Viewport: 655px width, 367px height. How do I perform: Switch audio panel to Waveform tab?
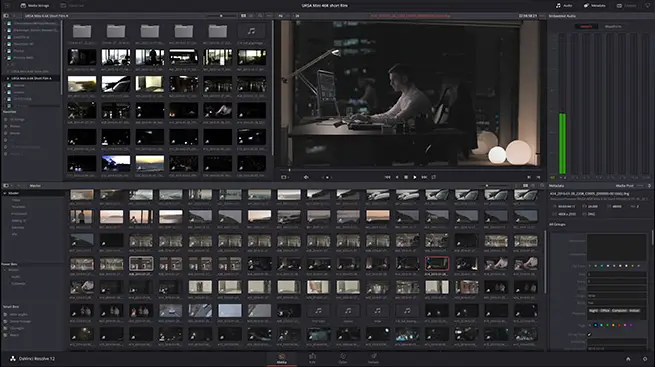point(613,26)
